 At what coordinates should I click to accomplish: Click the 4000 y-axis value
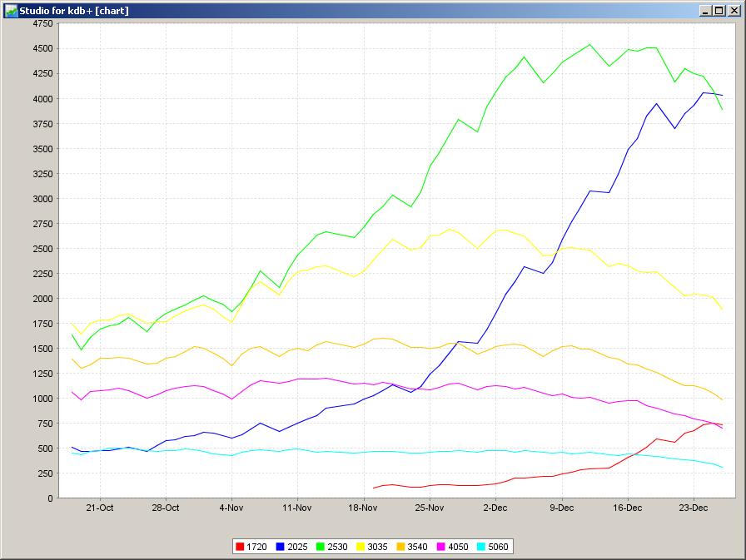click(x=42, y=99)
